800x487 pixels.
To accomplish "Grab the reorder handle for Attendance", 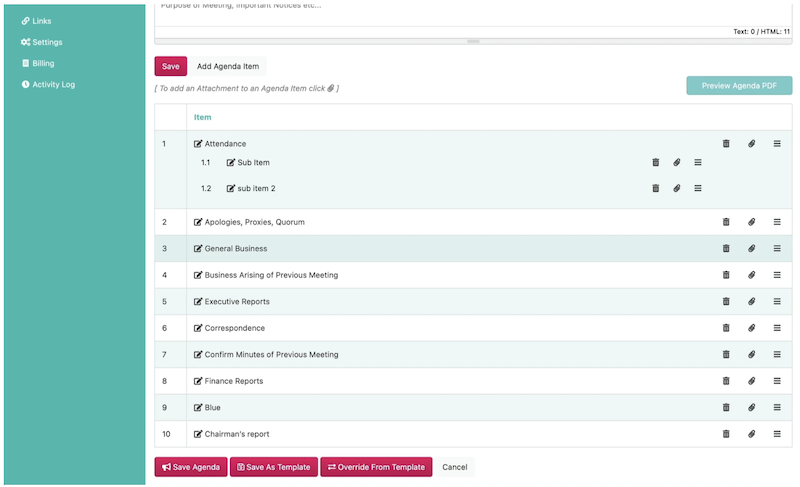I will 777,144.
